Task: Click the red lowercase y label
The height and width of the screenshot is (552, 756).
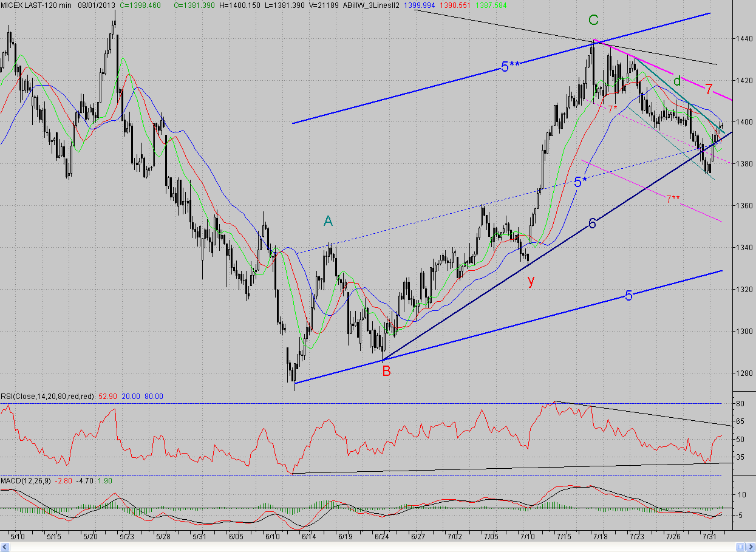Action: coord(531,281)
